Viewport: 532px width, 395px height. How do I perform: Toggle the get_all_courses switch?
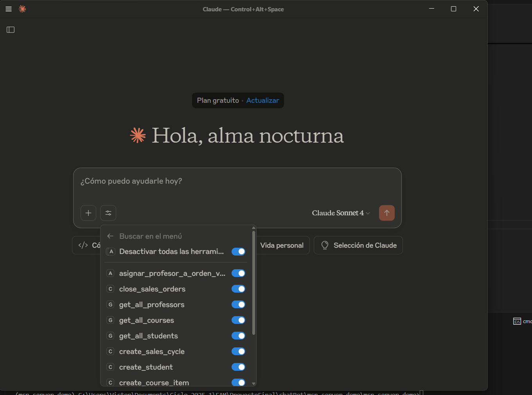[x=238, y=320]
